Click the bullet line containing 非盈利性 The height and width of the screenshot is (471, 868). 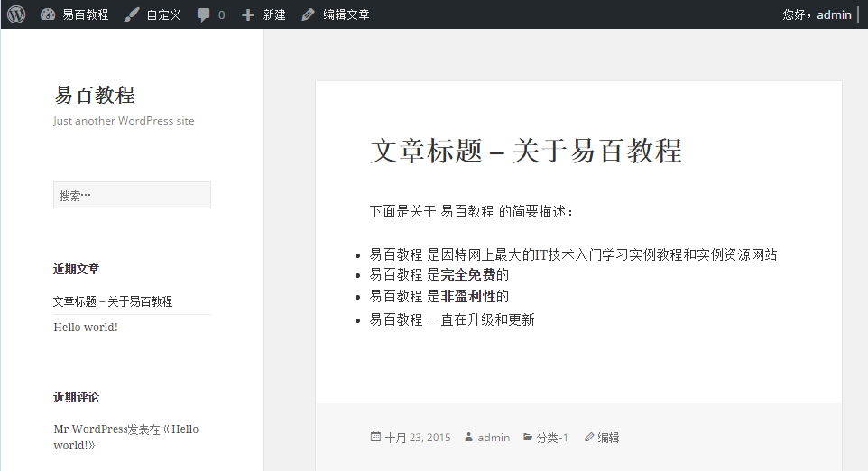[x=439, y=296]
